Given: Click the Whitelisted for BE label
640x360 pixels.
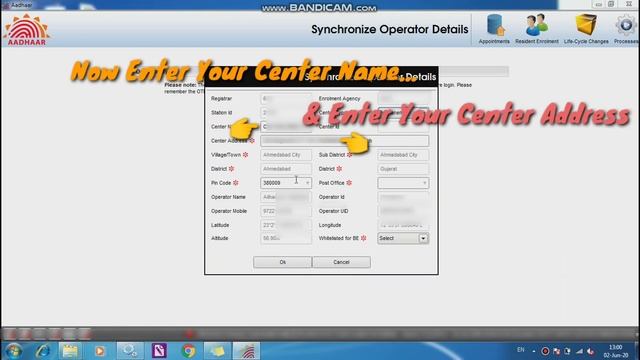Looking at the screenshot, I should pyautogui.click(x=338, y=238).
